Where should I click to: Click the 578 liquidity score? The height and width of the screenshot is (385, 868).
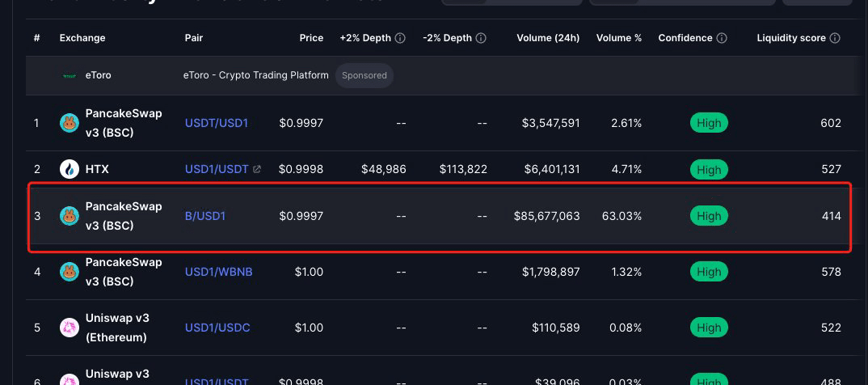(x=831, y=272)
